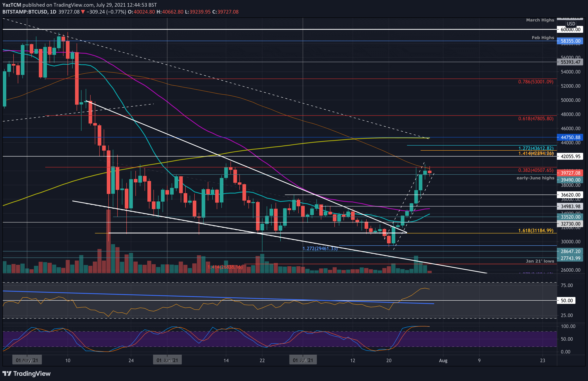The width and height of the screenshot is (588, 381).
Task: Click the 14 date label on time axis
Action: (x=226, y=361)
